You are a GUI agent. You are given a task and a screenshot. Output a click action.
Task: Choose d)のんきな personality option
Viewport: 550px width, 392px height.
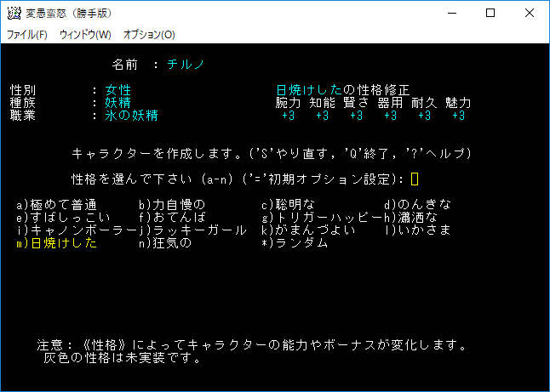[x=417, y=205]
